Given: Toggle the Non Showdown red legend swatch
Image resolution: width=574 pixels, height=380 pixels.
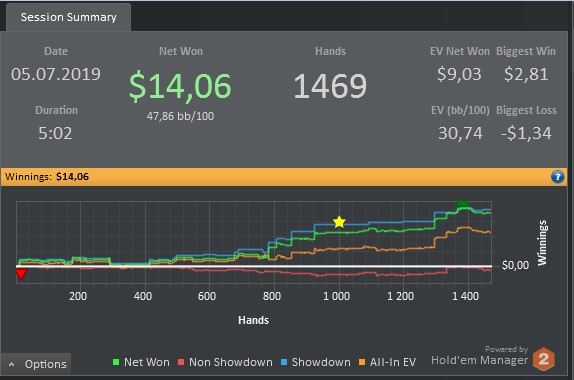Looking at the screenshot, I should pyautogui.click(x=180, y=362).
